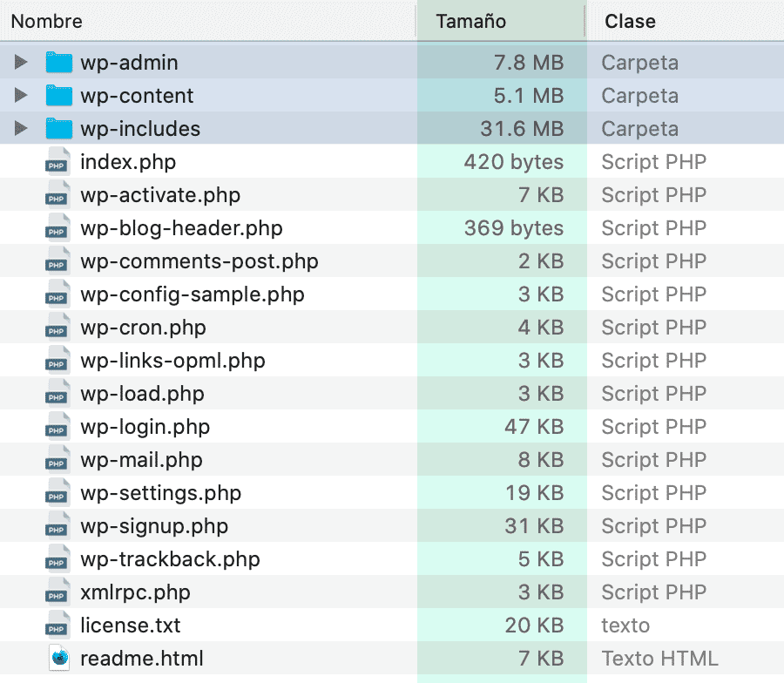Click the PHP icon of index.php

[57, 161]
